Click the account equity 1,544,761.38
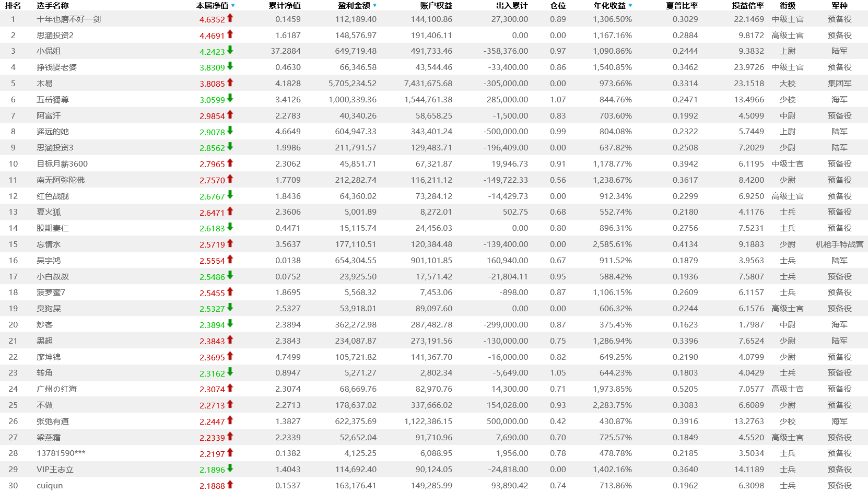The height and width of the screenshot is (492, 868). click(428, 100)
